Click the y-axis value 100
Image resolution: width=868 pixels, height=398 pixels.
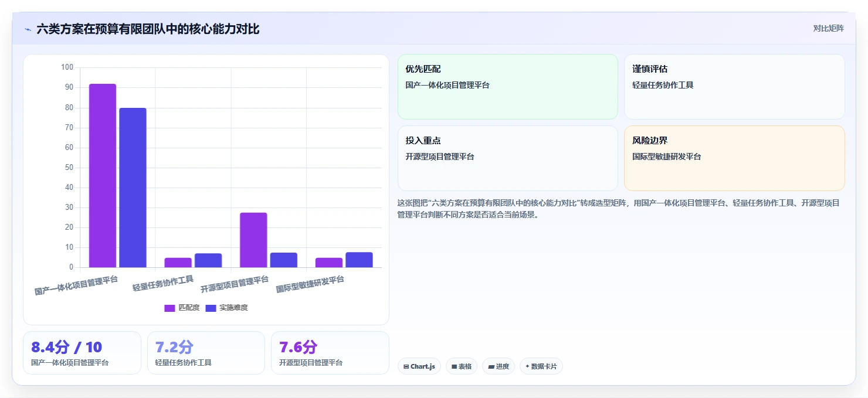pos(67,67)
